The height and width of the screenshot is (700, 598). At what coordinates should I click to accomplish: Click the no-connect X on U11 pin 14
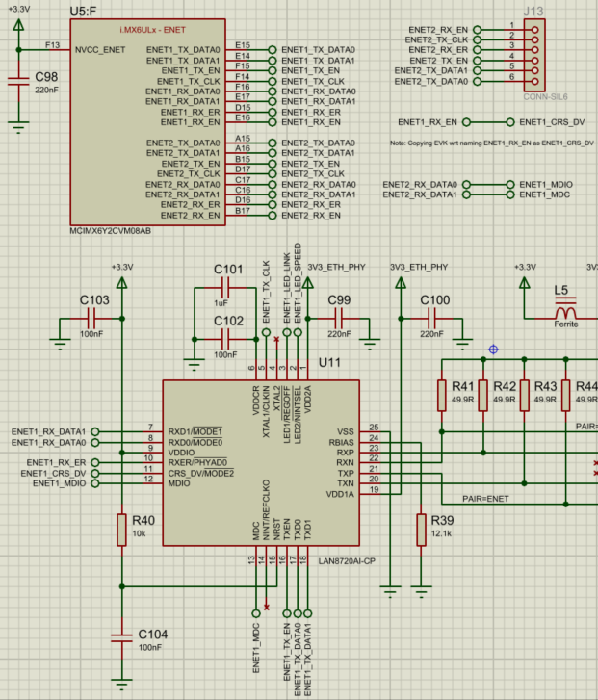tap(267, 608)
